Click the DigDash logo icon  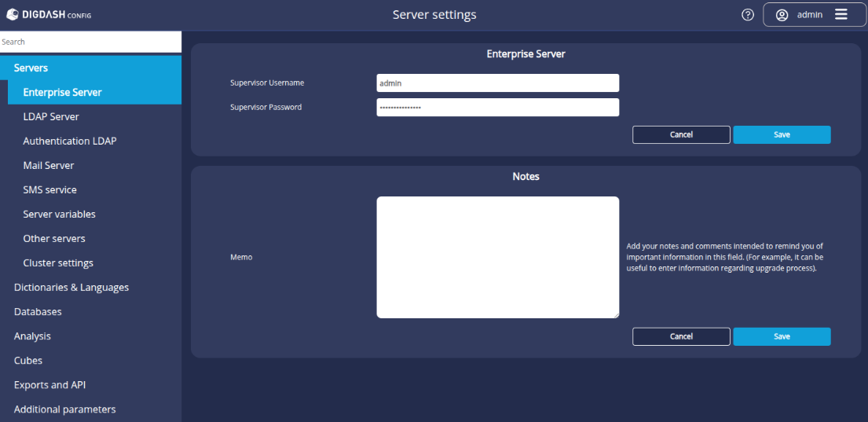tap(13, 15)
